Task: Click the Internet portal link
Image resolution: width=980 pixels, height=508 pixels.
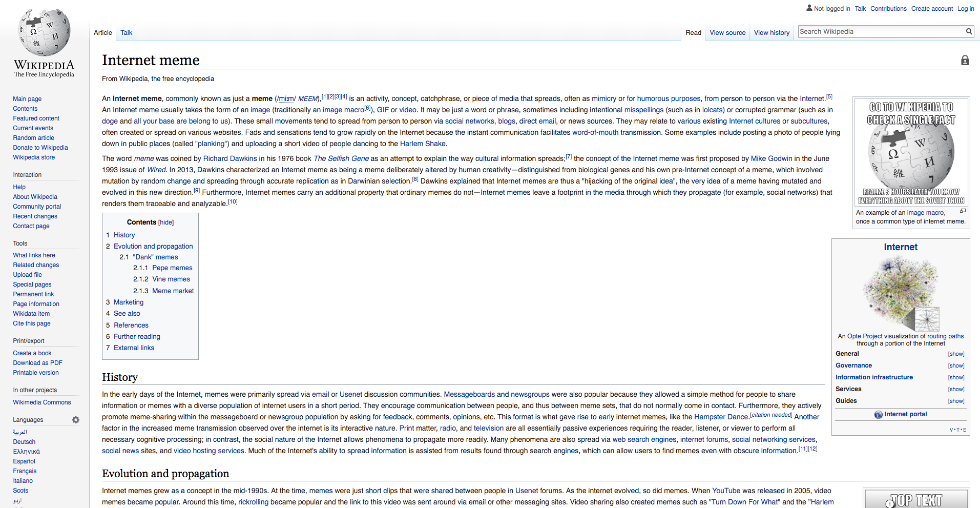Action: (905, 414)
